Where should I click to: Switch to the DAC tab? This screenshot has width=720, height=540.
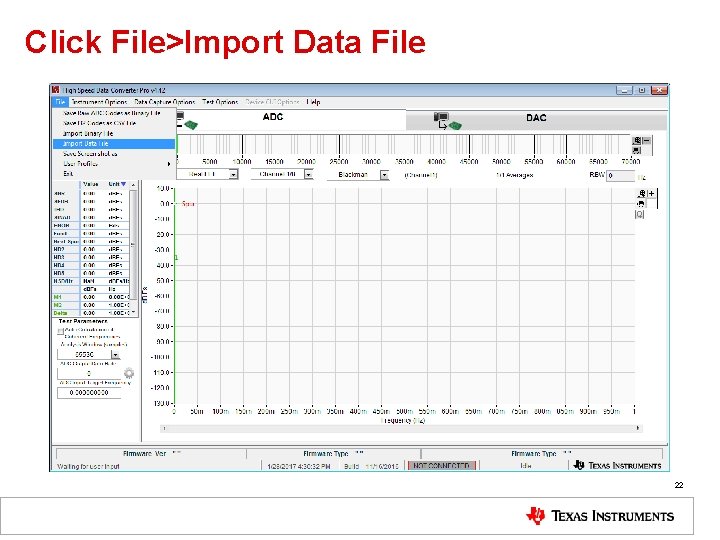click(x=536, y=118)
